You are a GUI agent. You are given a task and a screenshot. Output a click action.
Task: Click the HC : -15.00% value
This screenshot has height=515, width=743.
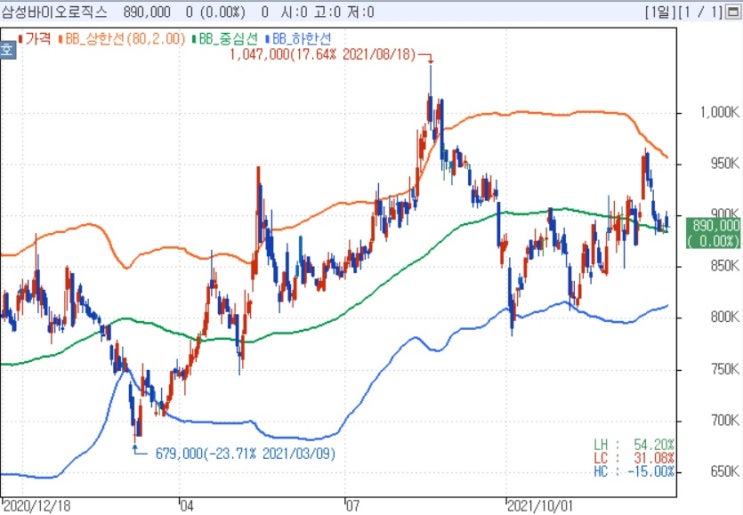634,471
